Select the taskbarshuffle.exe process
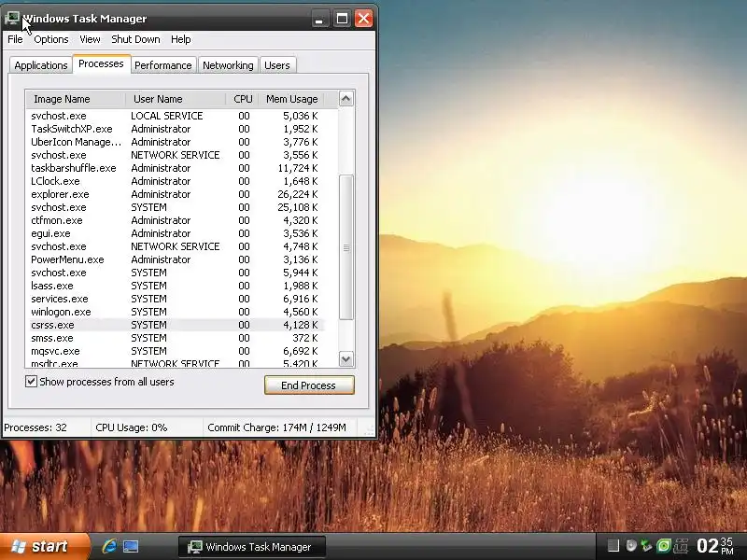 pyautogui.click(x=176, y=168)
